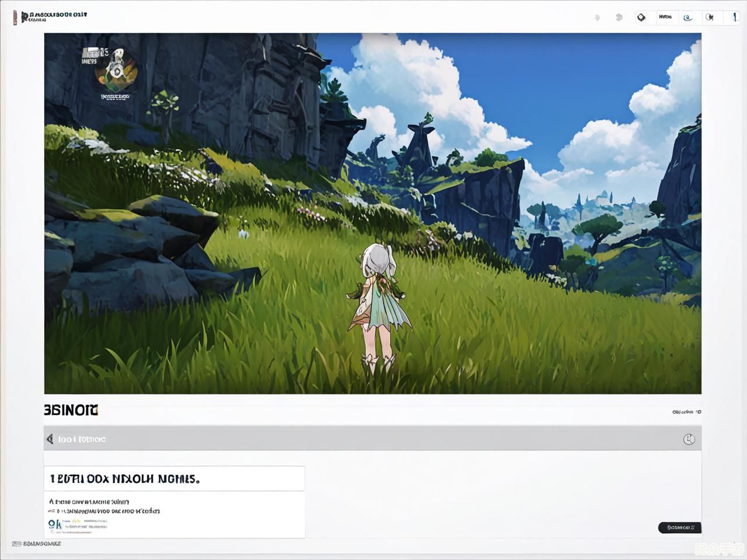The image size is (747, 560).
Task: Click the circle icon beside the blue swirl
Action: click(x=710, y=17)
